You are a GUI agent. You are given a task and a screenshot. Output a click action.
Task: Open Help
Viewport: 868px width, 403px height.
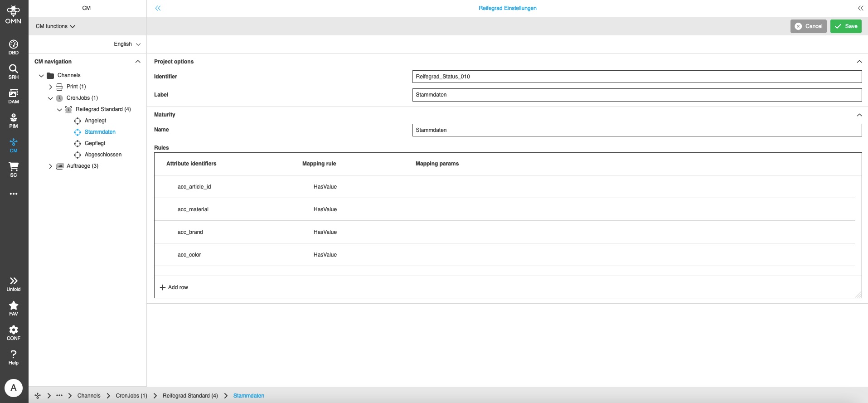pyautogui.click(x=14, y=358)
